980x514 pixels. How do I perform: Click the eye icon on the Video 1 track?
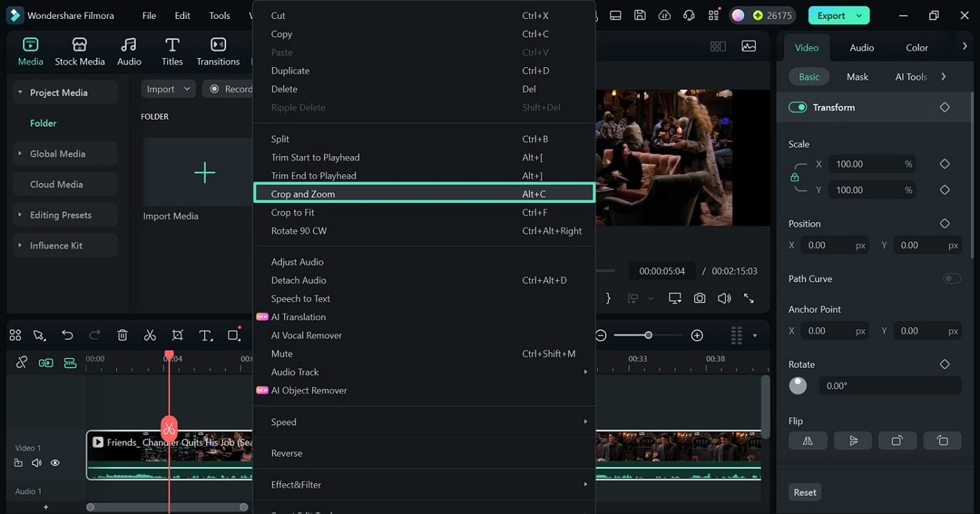[54, 462]
